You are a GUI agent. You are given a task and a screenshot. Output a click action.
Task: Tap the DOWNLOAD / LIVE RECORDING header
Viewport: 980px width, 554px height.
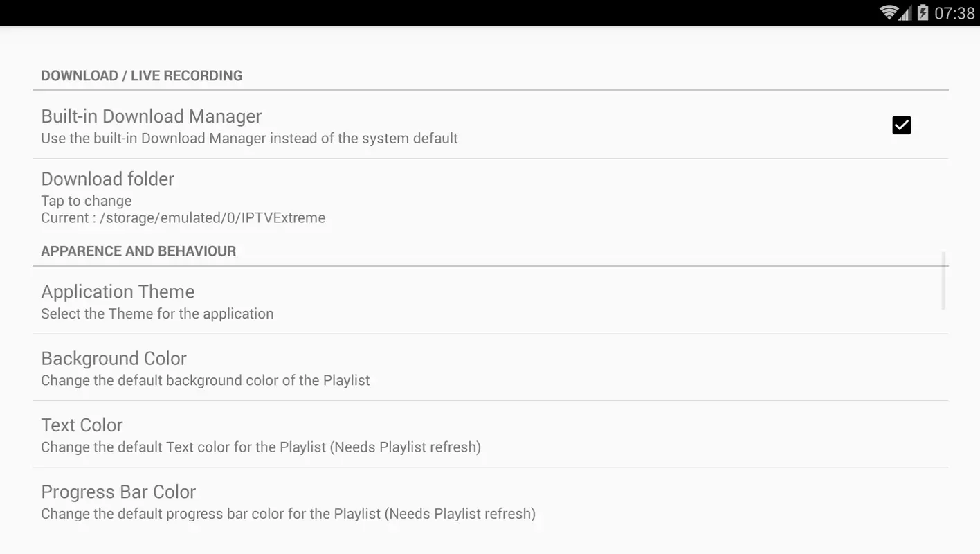click(x=142, y=75)
